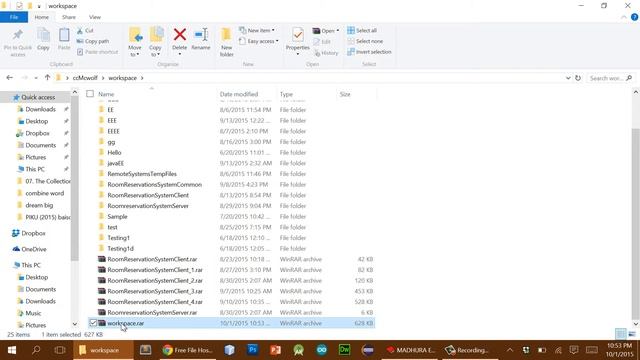
Task: Open recent locations dropdown arrow
Action: point(36,78)
